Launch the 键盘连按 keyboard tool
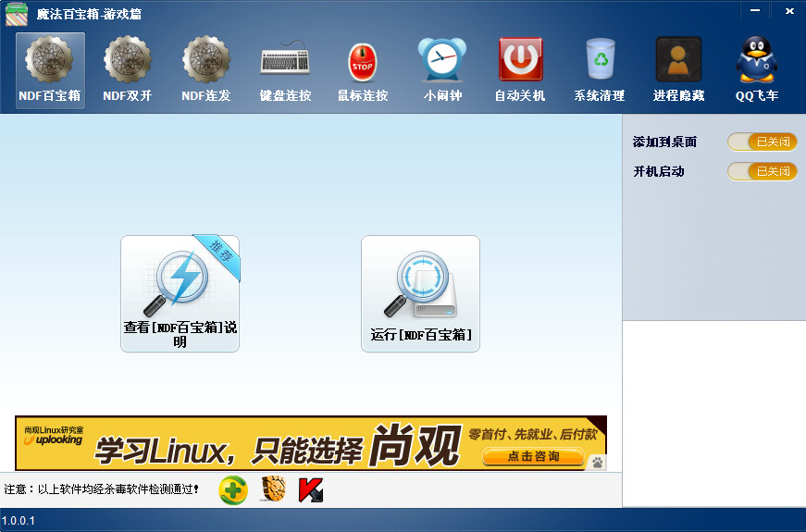Image resolution: width=806 pixels, height=532 pixels. tap(285, 70)
